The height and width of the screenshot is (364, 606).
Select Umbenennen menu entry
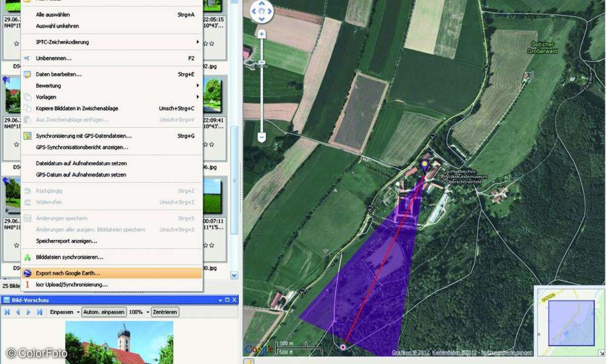pos(112,58)
